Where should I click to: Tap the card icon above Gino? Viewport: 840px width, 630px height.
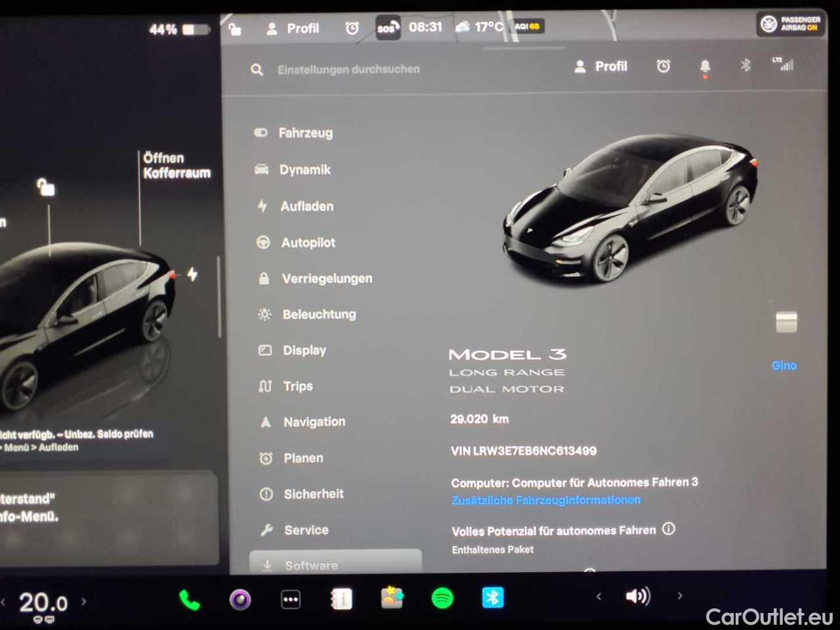point(786,322)
